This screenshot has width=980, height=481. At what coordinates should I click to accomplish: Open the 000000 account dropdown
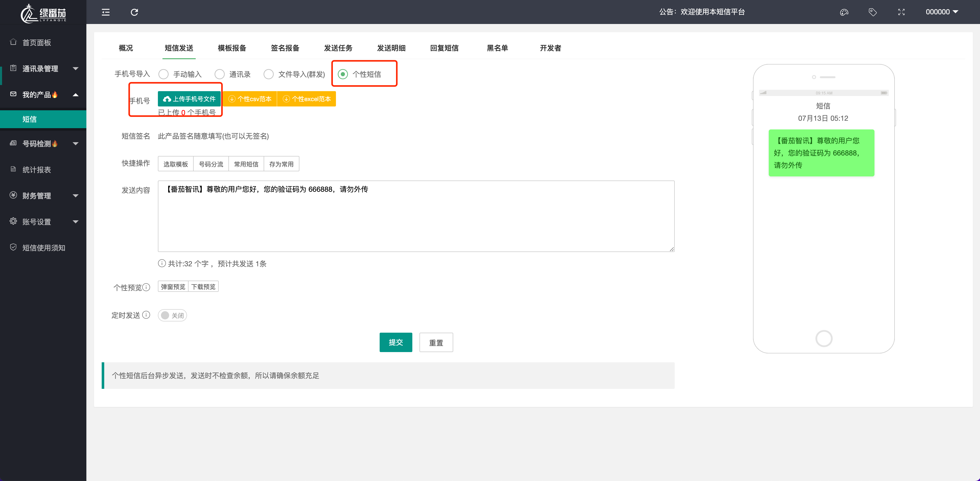942,12
